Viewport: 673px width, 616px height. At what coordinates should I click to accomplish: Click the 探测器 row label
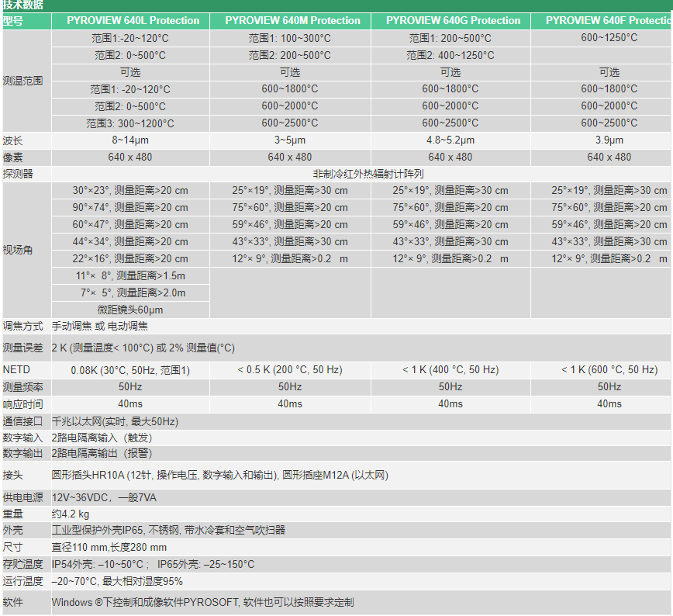(18, 174)
